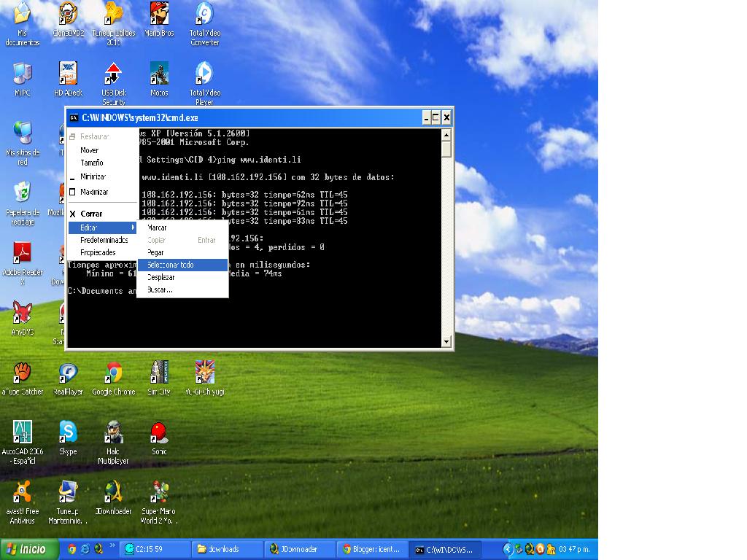This screenshot has height=560, width=747.
Task: Switch to JDownloader taskbar button
Action: pyautogui.click(x=300, y=549)
